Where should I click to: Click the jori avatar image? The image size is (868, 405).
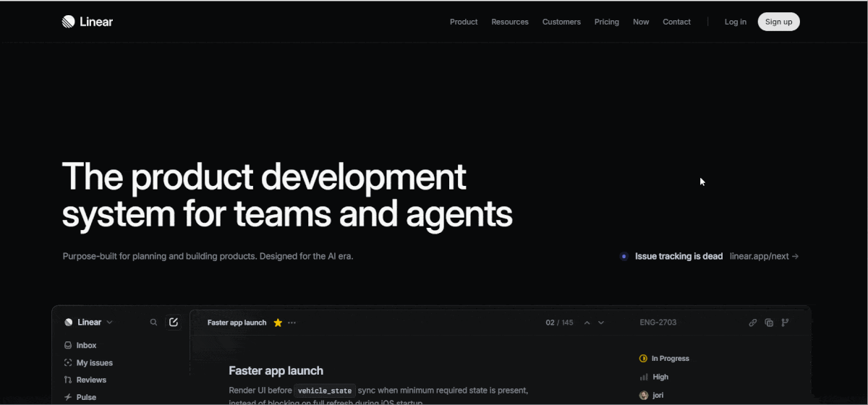[x=644, y=396]
